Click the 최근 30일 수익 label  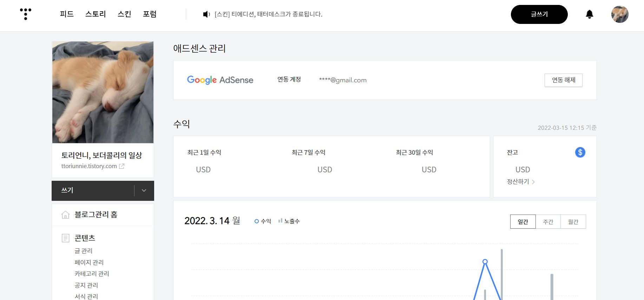pyautogui.click(x=414, y=153)
